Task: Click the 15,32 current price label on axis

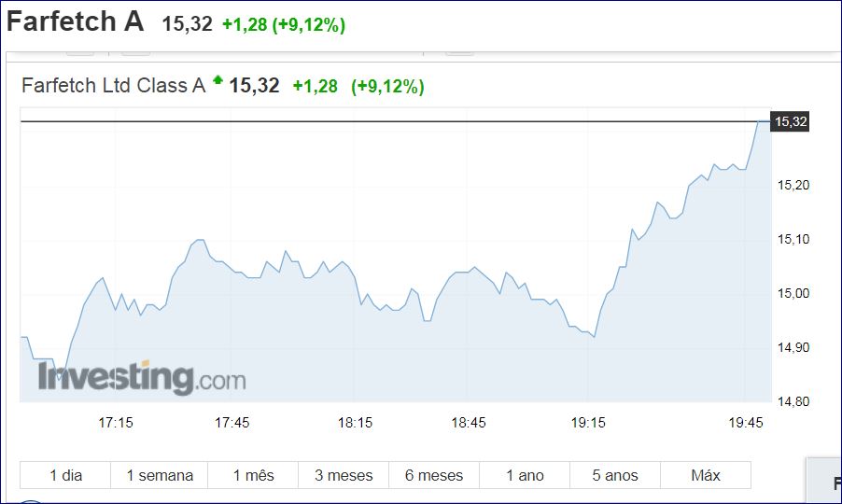Action: coord(790,121)
